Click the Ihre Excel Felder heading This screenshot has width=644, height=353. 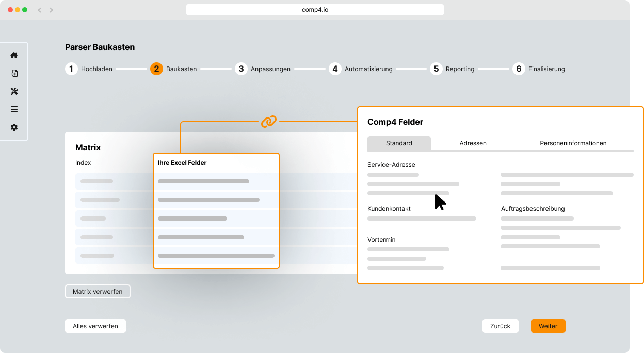(182, 163)
